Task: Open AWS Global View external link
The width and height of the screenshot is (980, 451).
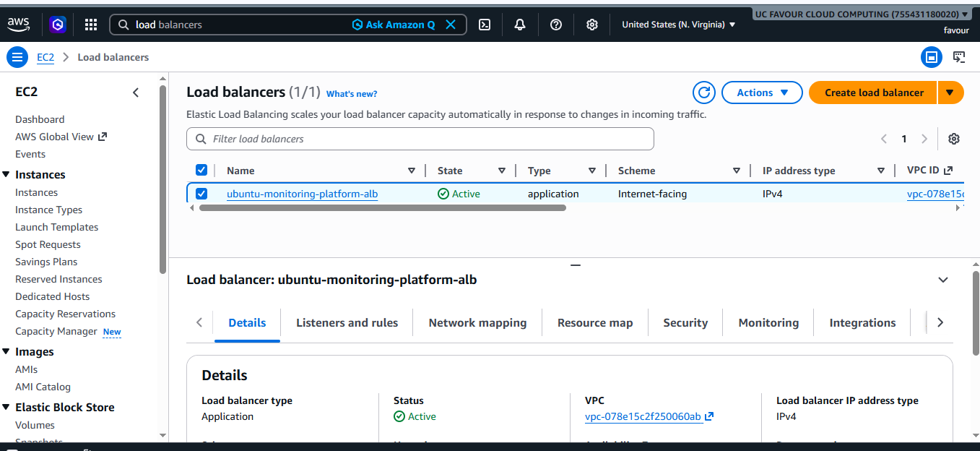Action: pyautogui.click(x=61, y=137)
